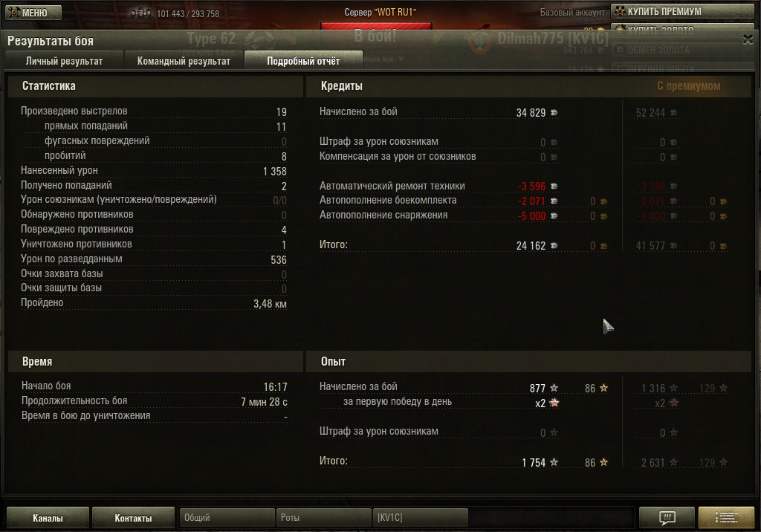Screen dimensions: 761x532
Task: Click the credits icon beside total 24 162
Action: tap(554, 246)
